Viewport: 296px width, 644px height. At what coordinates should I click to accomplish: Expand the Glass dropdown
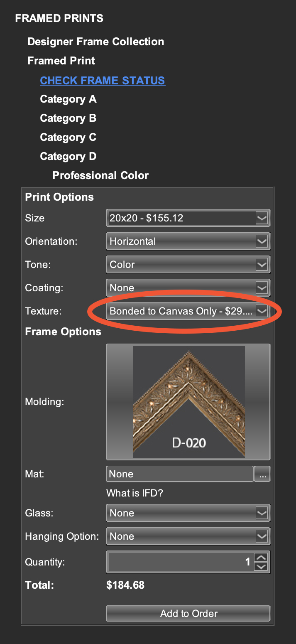point(188,513)
